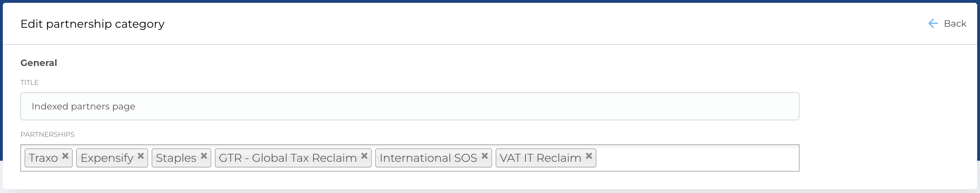Click the Back link

point(954,24)
